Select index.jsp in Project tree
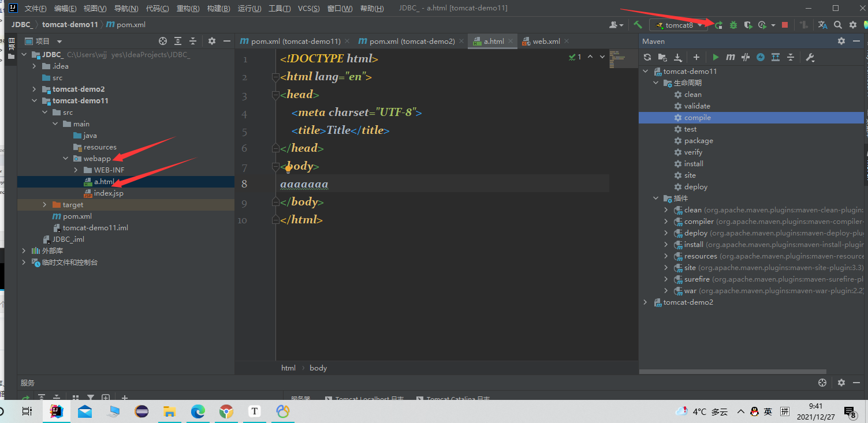 (109, 193)
